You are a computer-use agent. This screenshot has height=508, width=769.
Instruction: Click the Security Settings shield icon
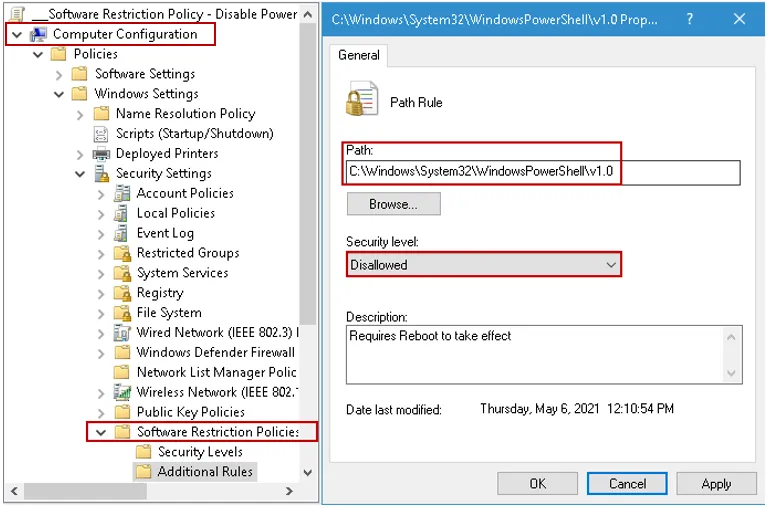click(100, 174)
